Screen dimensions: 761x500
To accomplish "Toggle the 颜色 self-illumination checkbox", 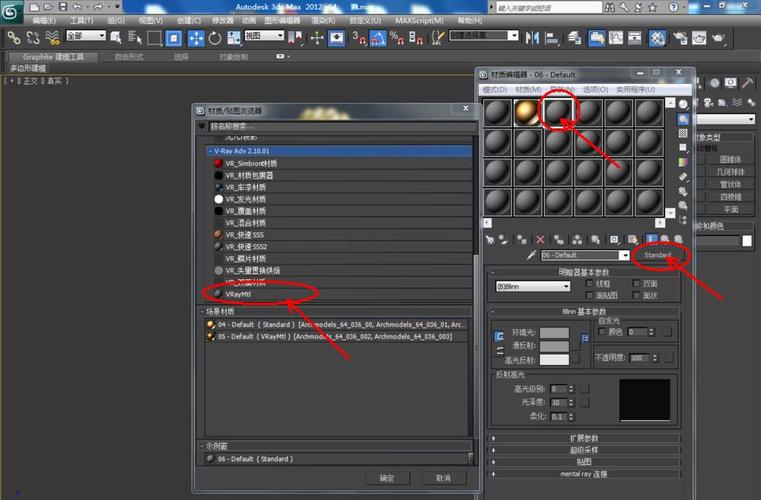I will (601, 331).
